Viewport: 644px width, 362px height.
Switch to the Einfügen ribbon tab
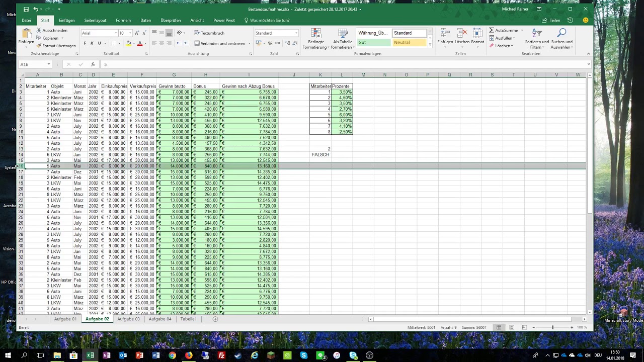point(67,21)
